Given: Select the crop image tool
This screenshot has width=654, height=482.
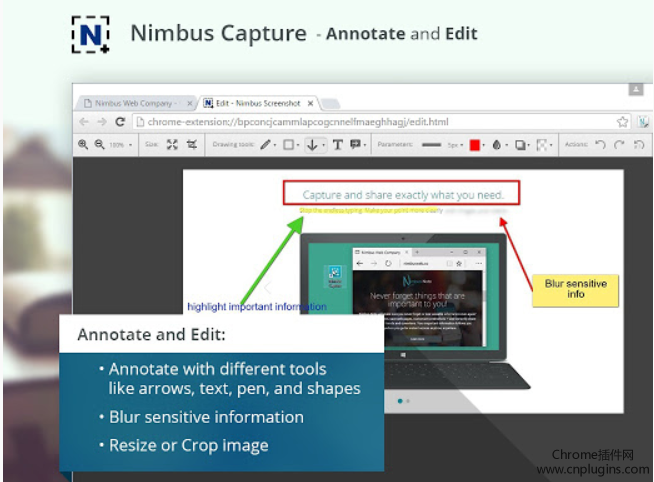Looking at the screenshot, I should 192,145.
